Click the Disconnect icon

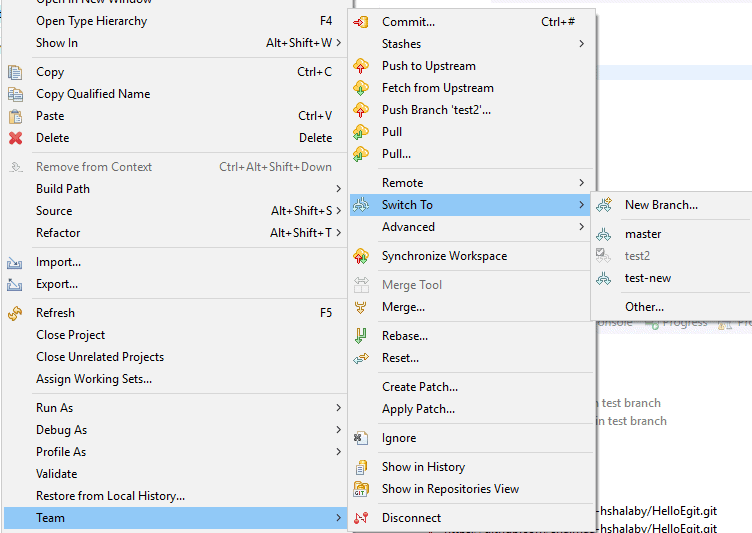click(362, 518)
